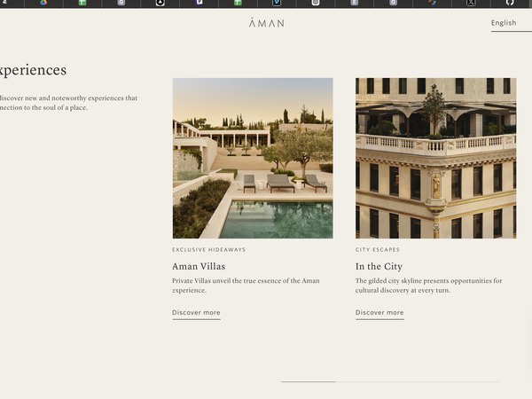Select the tab with blue V favicon

pyautogui.click(x=277, y=3)
